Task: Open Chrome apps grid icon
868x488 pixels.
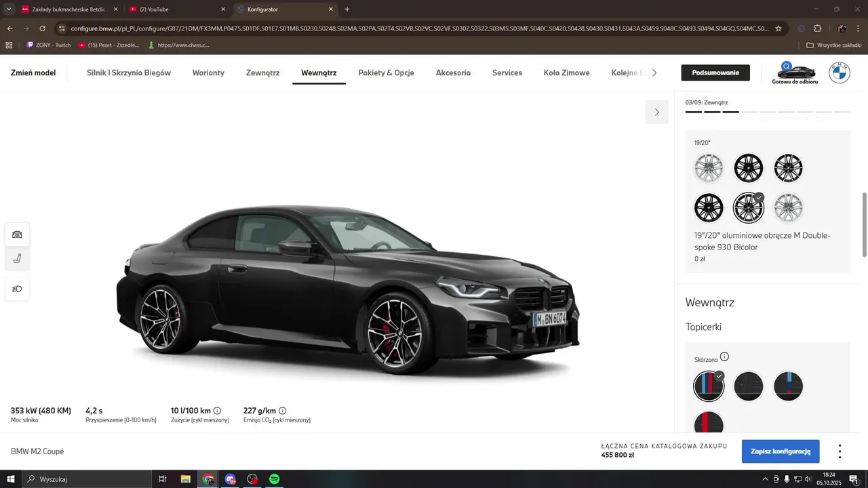Action: coord(9,45)
